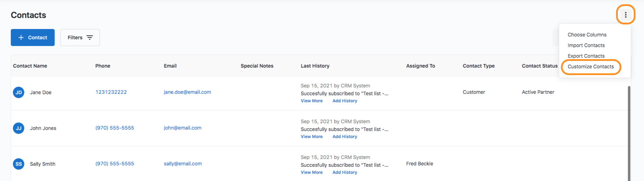Open jane.doe@email.com email link
The width and height of the screenshot is (644, 181).
pos(187,92)
